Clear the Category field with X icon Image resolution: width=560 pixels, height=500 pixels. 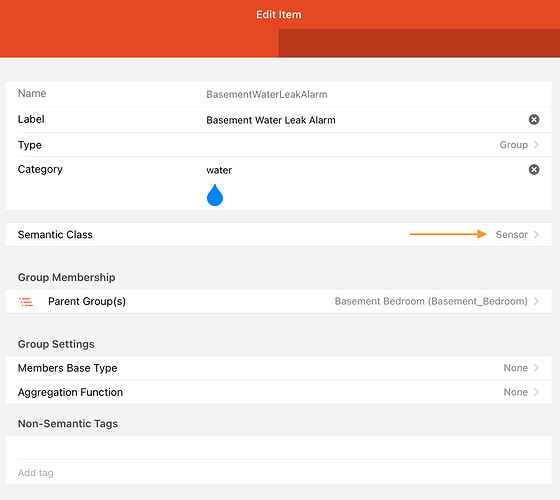tap(534, 169)
